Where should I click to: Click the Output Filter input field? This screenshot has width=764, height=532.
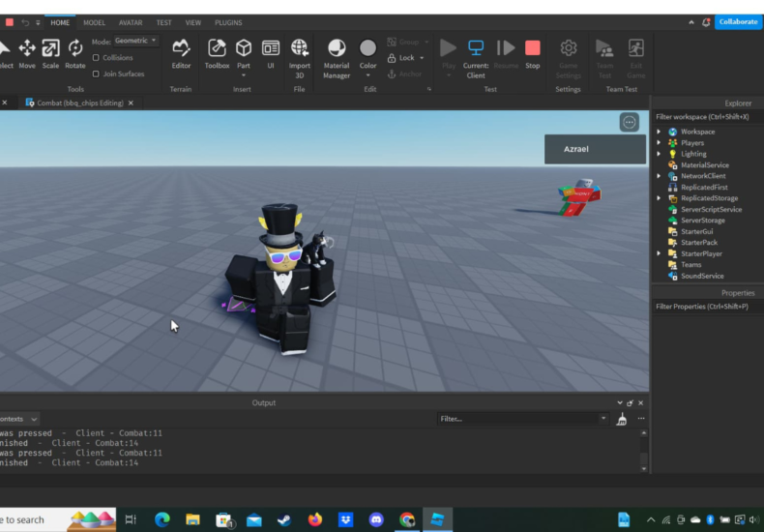(x=519, y=419)
